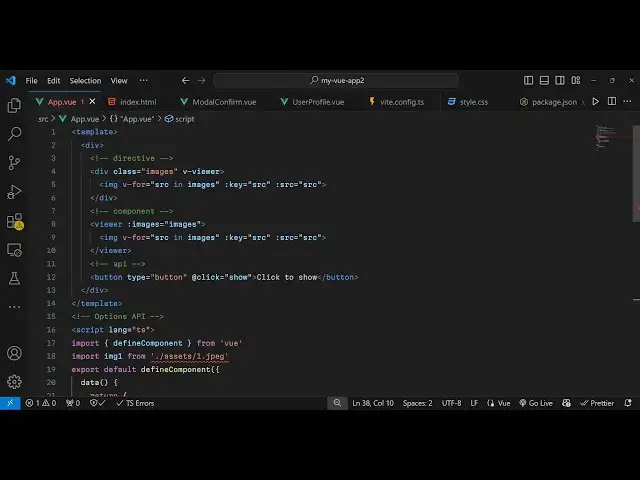Viewport: 640px width, 480px height.
Task: Show additional views ellipsis in activity bar
Action: (14, 307)
